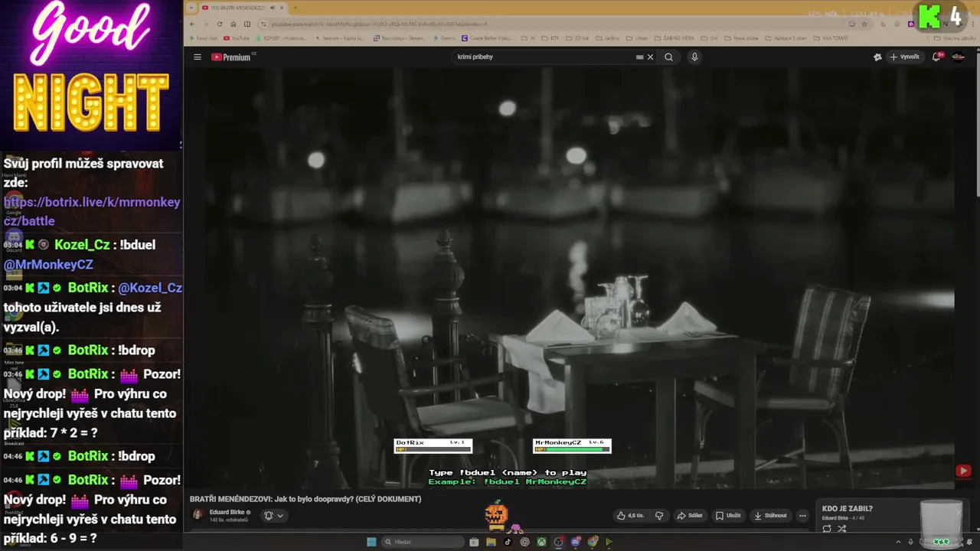Open the Xbox app from the taskbar
Screen dimensions: 980x551
click(541, 542)
